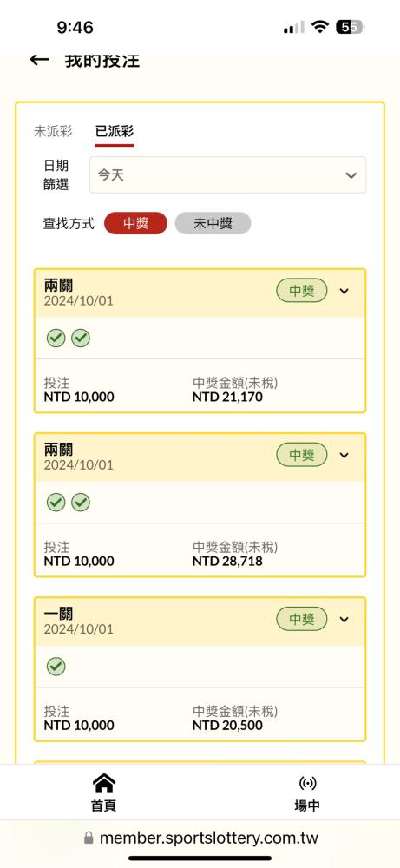Viewport: 400px width, 868px height.
Task: Tap second green checkmark in NTD 28,718 bet
Action: pyautogui.click(x=81, y=502)
